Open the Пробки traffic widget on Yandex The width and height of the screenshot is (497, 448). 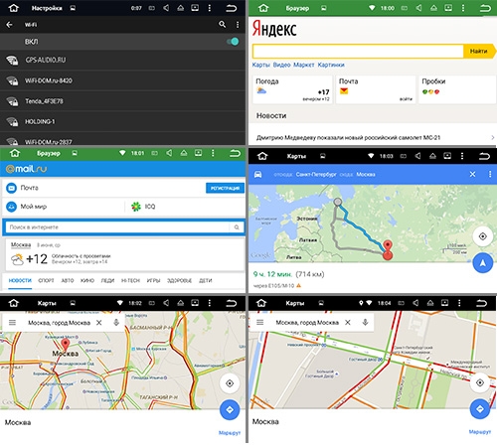point(457,89)
